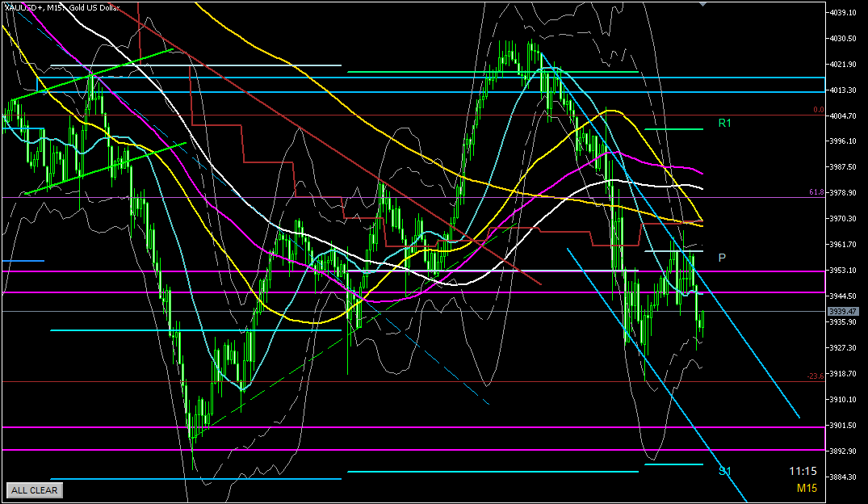
Task: Click the 4004.70 price axis label
Action: (x=845, y=115)
